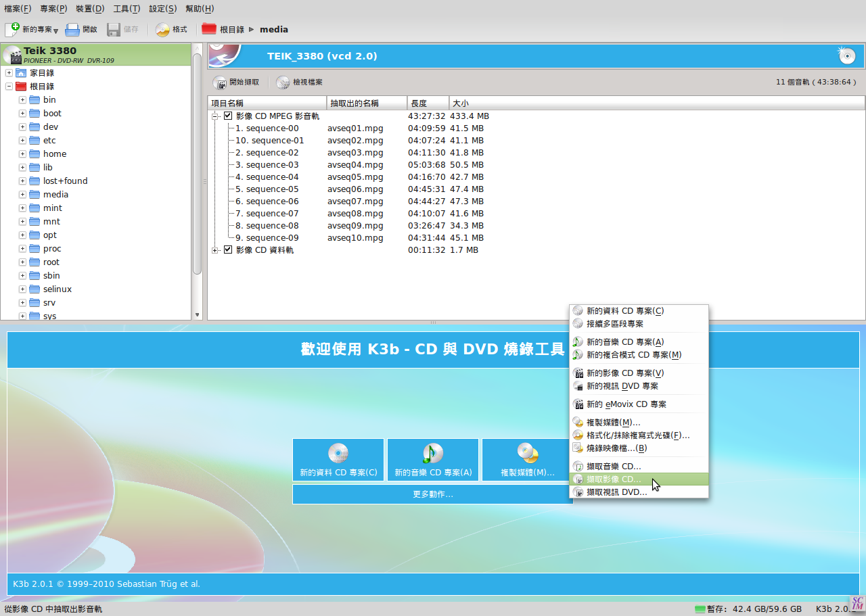Collapse the 影像 CD MPEG 影音軌 track list

pyautogui.click(x=216, y=116)
